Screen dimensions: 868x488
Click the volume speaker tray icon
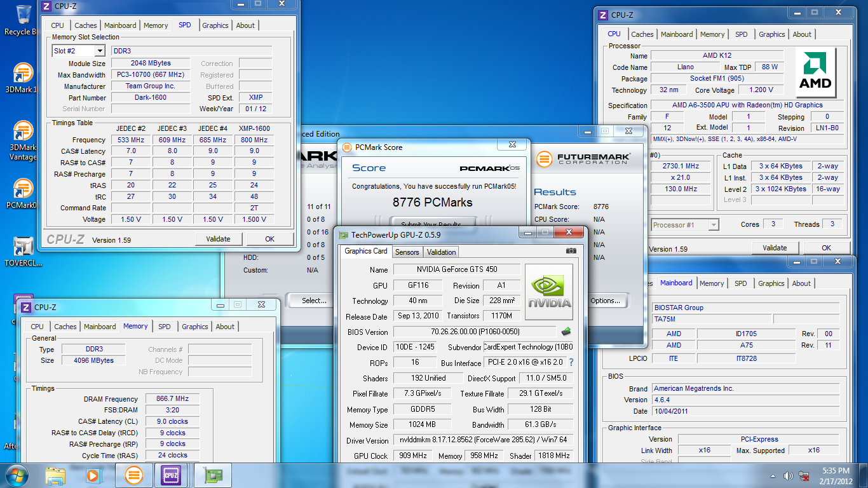[788, 475]
